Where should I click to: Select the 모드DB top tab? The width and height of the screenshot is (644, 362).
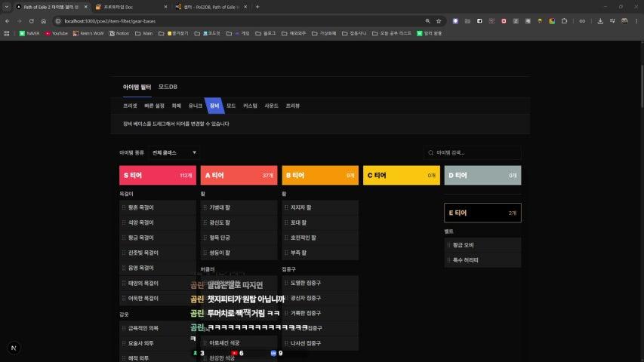(168, 87)
